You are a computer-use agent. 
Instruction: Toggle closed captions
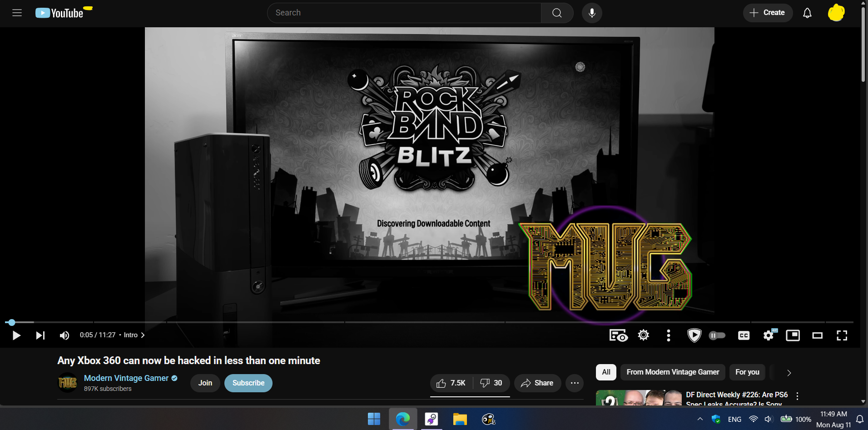point(744,335)
